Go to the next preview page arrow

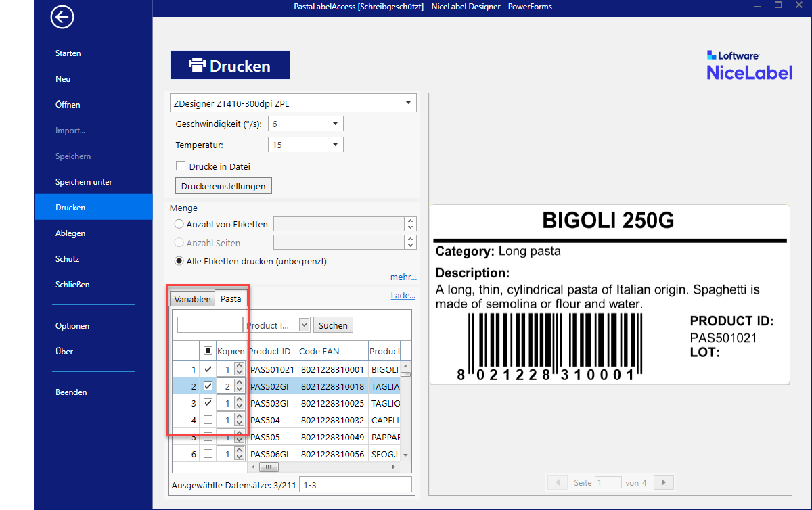tap(664, 482)
